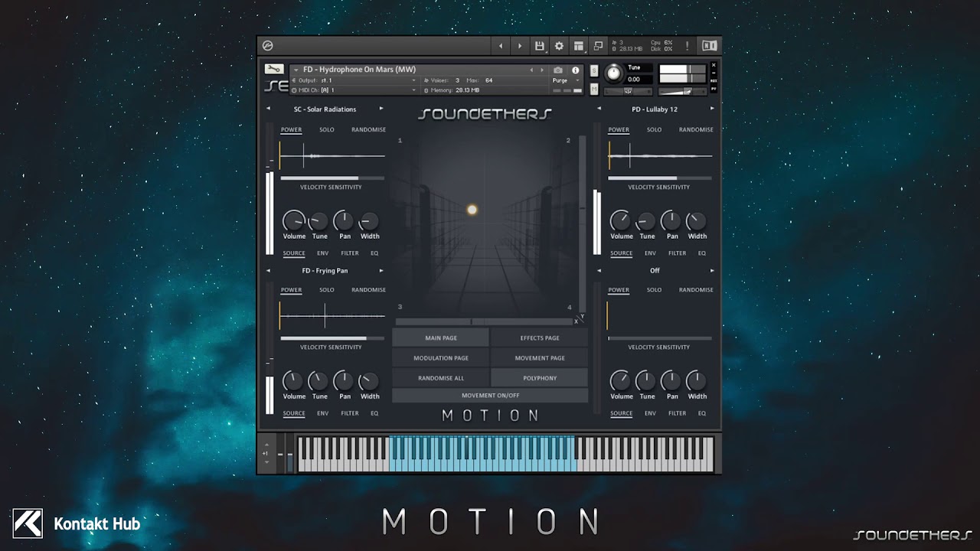This screenshot has width=980, height=551.
Task: Previous sound arrow for SC - Solar Radiations
Action: (x=268, y=109)
